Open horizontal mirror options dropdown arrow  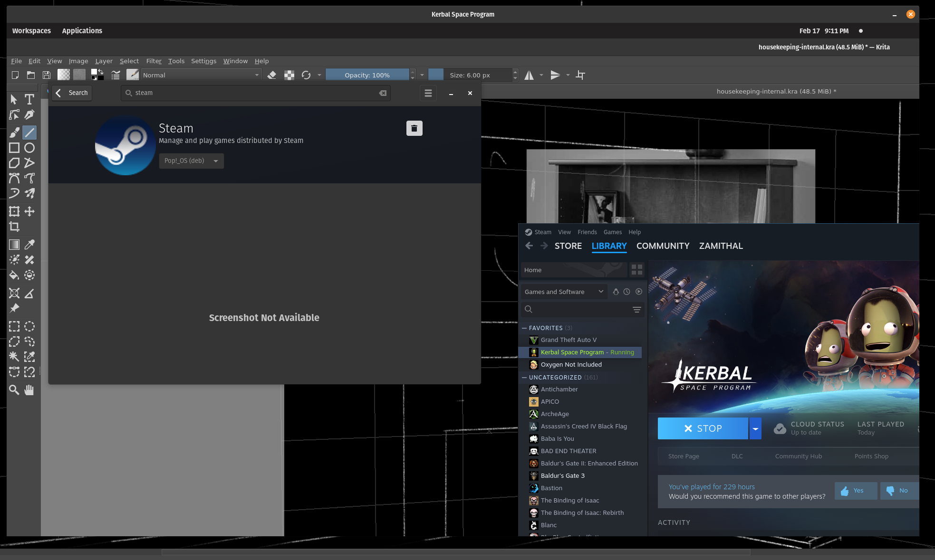point(541,75)
